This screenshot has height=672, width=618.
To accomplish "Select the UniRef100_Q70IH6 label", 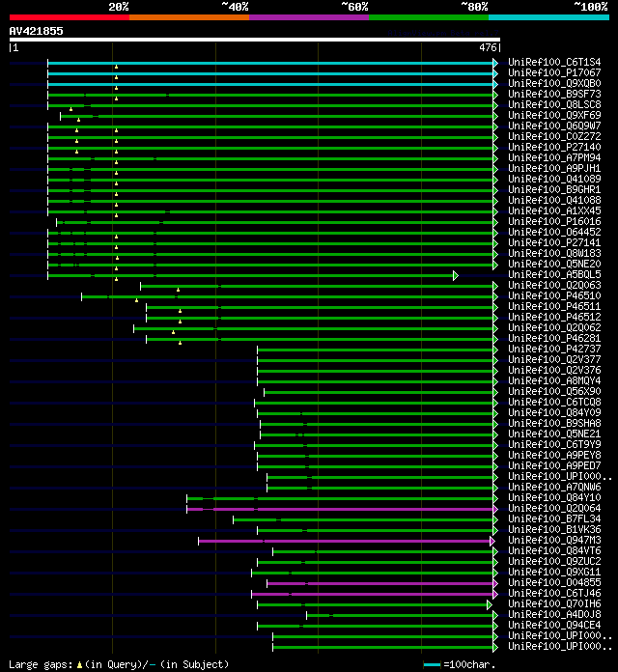I will pos(554,604).
